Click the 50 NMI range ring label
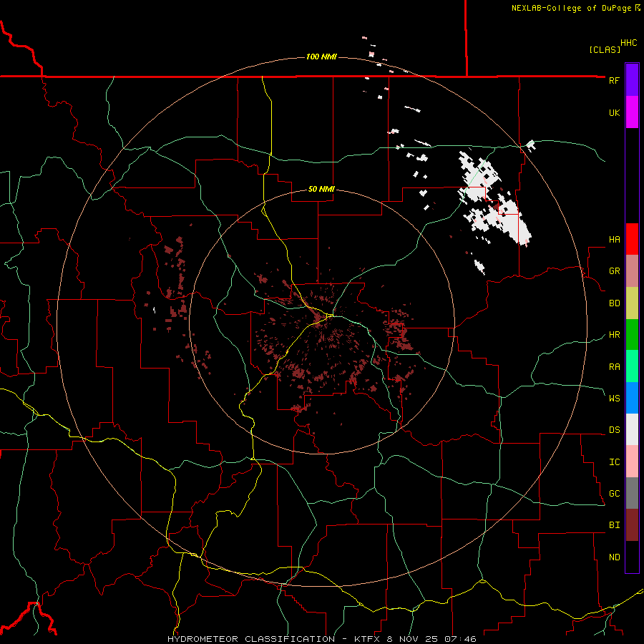Viewport: 644px width, 644px height. (x=321, y=190)
